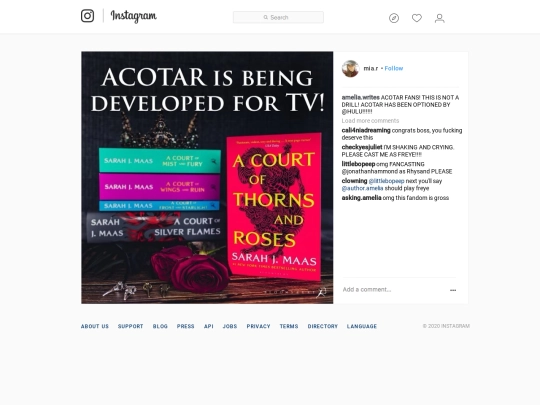Click the mia.r profile avatar

[350, 69]
